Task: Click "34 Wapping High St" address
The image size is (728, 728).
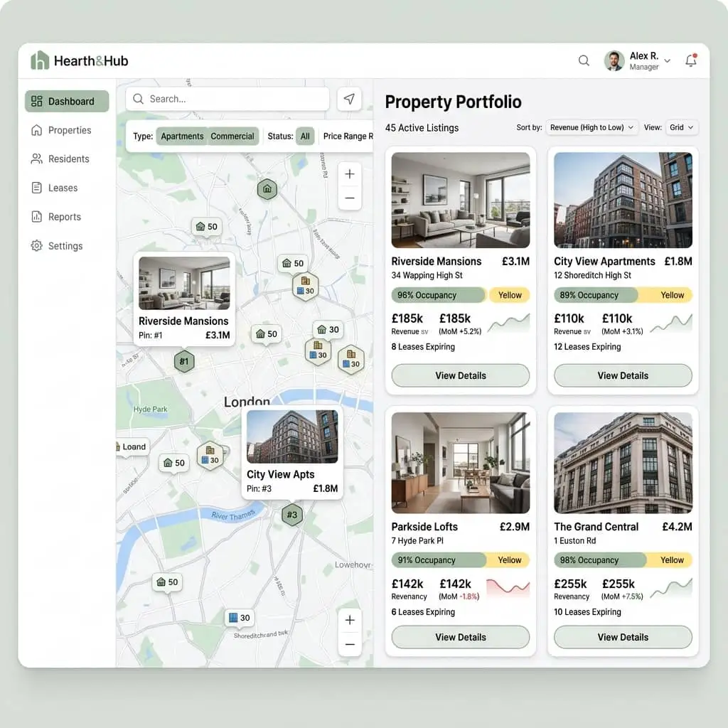Action: coord(427,275)
